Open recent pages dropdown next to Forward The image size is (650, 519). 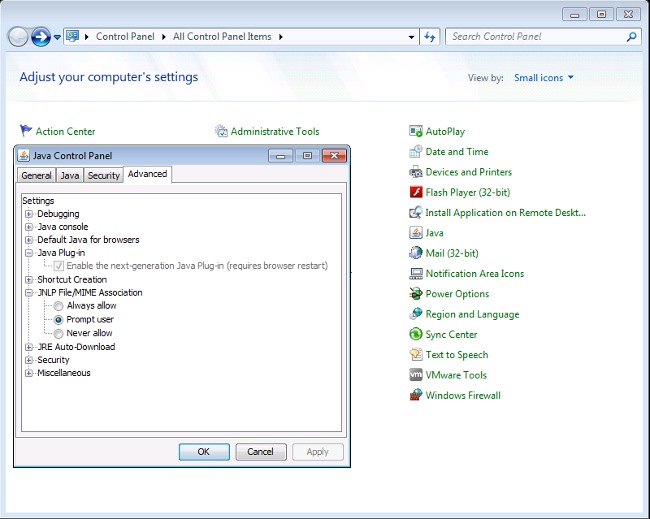57,37
